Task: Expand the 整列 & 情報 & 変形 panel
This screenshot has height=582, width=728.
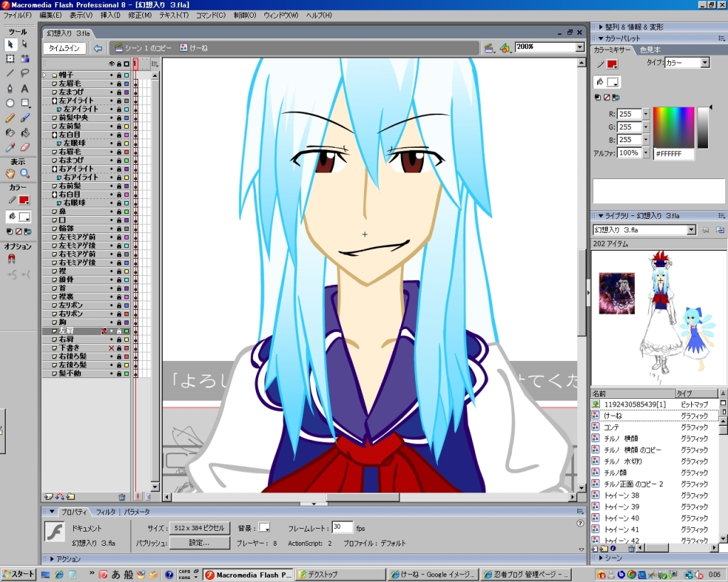Action: tap(600, 27)
